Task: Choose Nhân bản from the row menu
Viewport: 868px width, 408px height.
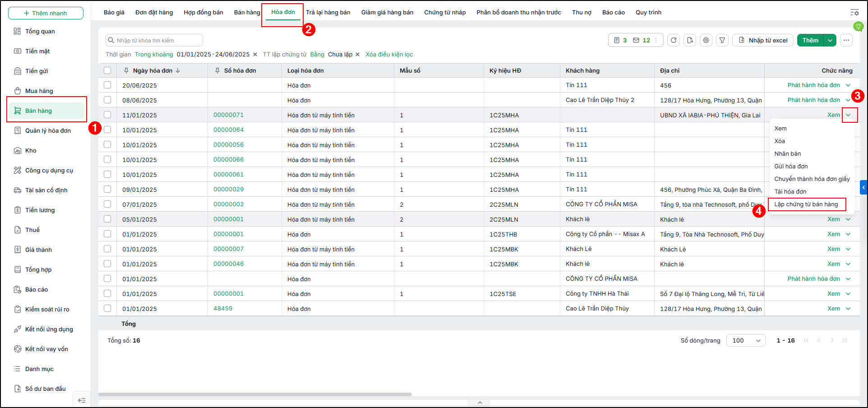Action: coord(788,153)
